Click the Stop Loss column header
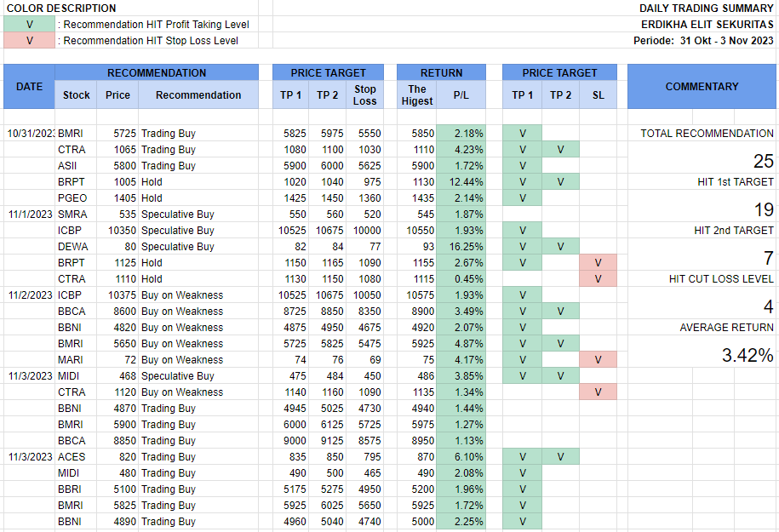This screenshot has width=779, height=532. pyautogui.click(x=364, y=95)
